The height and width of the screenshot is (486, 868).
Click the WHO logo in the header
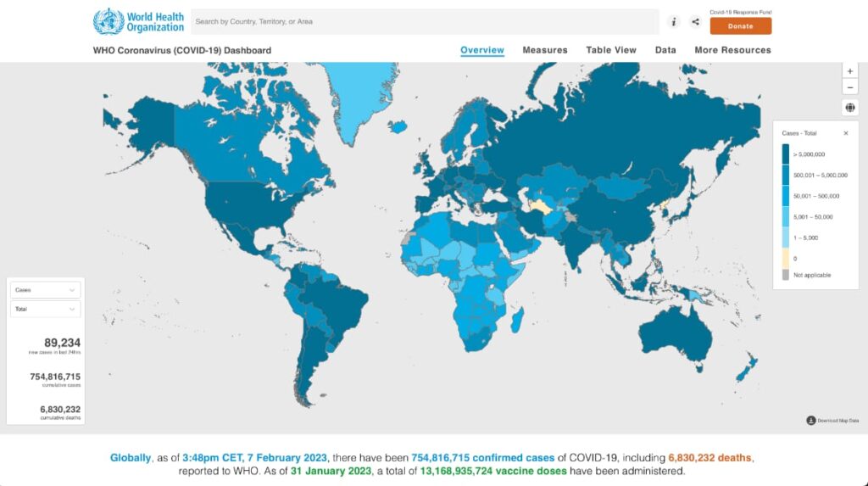click(138, 21)
